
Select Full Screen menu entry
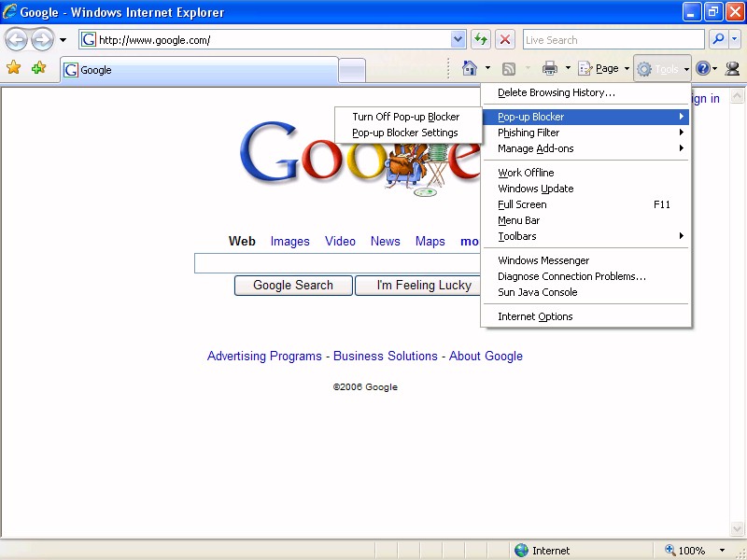pyautogui.click(x=586, y=204)
